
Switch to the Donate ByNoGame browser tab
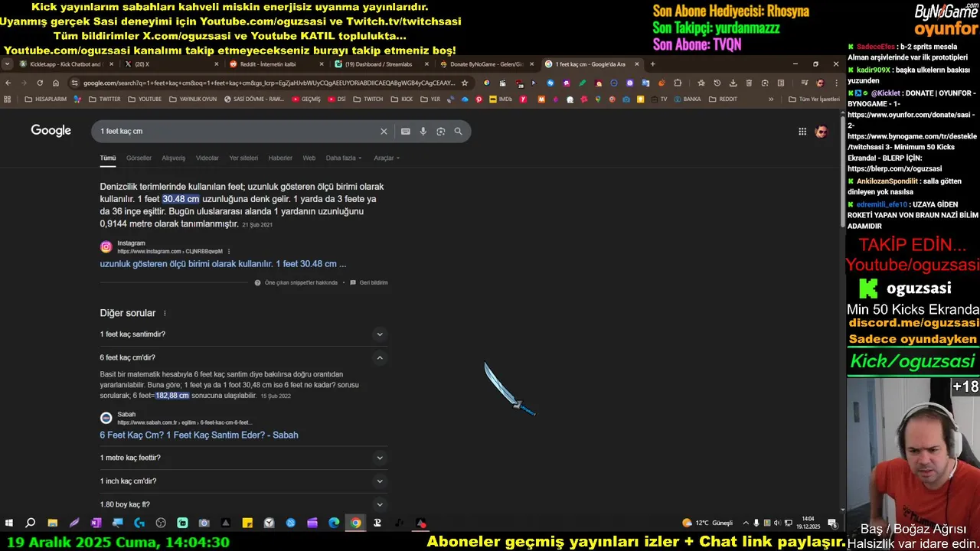click(486, 64)
